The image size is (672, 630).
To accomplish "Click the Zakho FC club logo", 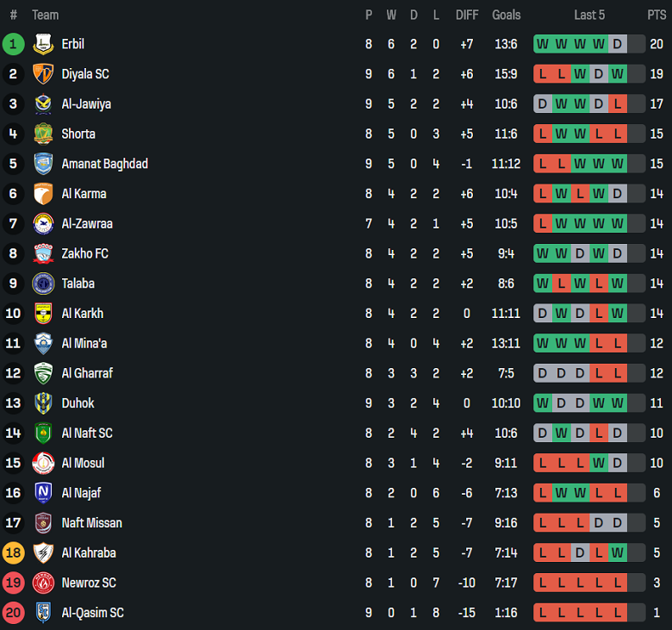I will pyautogui.click(x=43, y=253).
